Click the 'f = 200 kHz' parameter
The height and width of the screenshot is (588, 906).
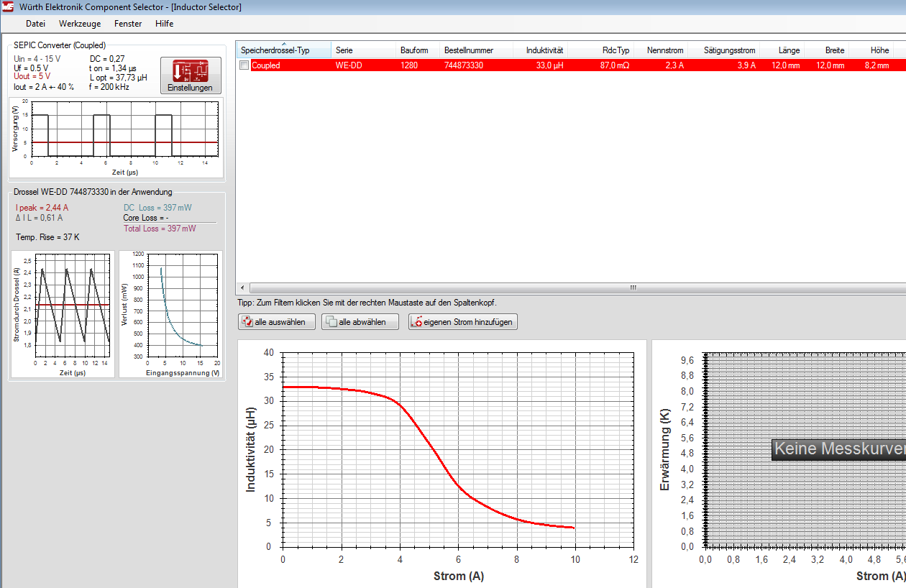tap(111, 87)
